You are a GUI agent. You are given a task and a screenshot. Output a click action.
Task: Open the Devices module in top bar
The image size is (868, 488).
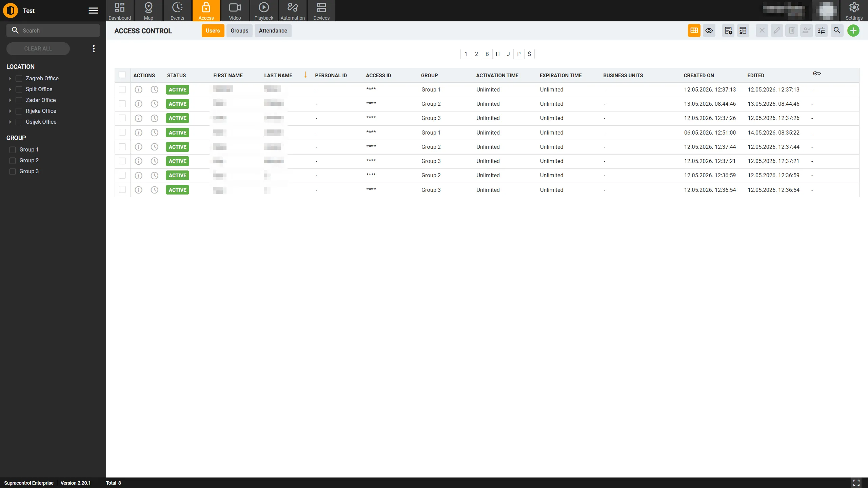[321, 11]
